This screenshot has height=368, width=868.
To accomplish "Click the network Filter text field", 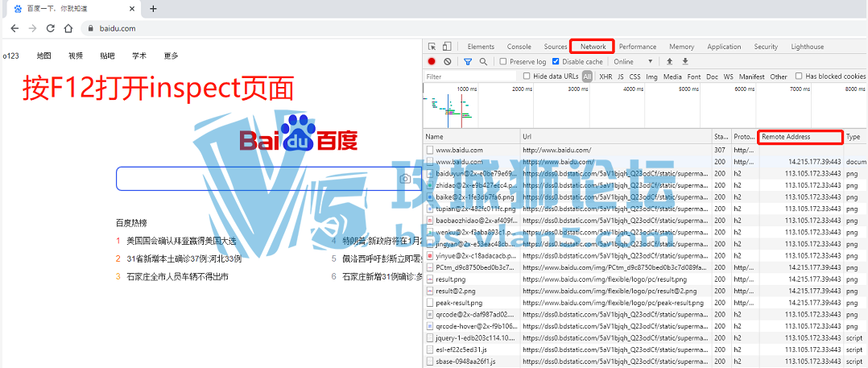I will [469, 76].
